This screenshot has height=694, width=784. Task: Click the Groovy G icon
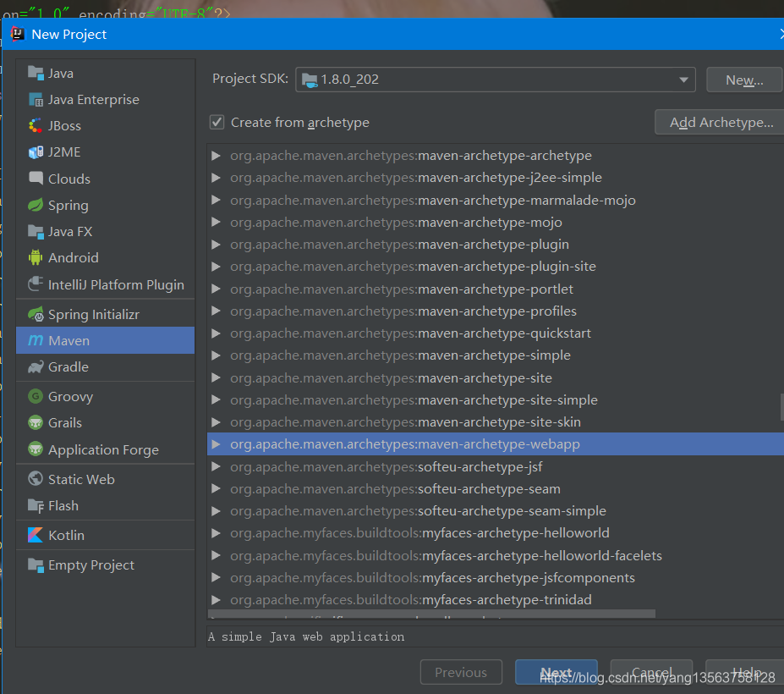(36, 396)
